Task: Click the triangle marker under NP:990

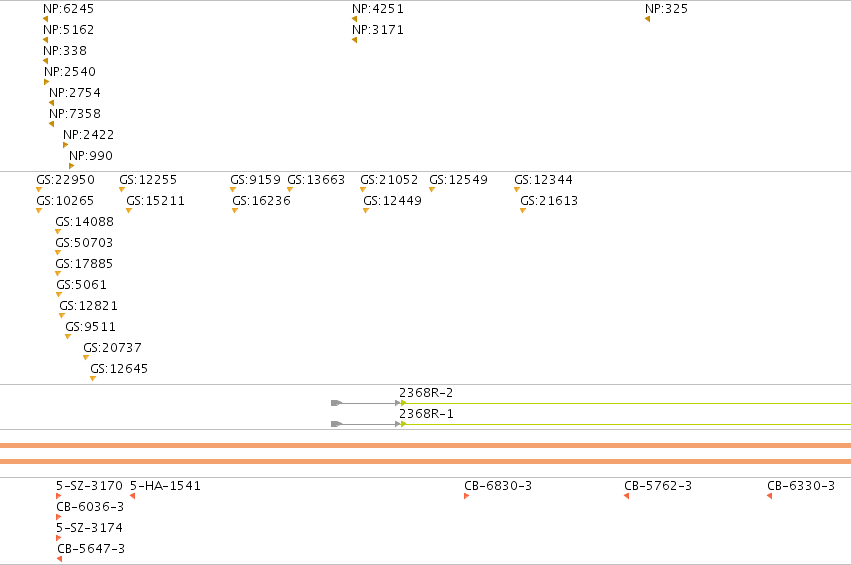Action: pos(72,166)
